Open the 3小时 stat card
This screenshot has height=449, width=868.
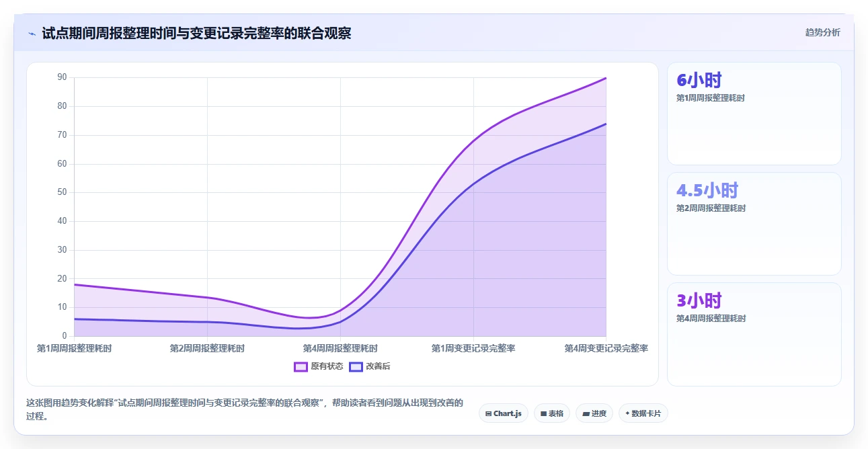(754, 334)
